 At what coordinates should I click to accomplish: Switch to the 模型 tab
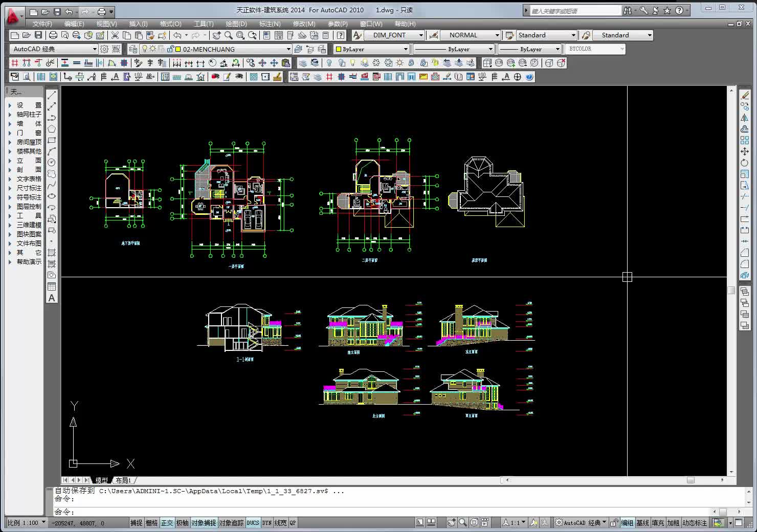102,480
